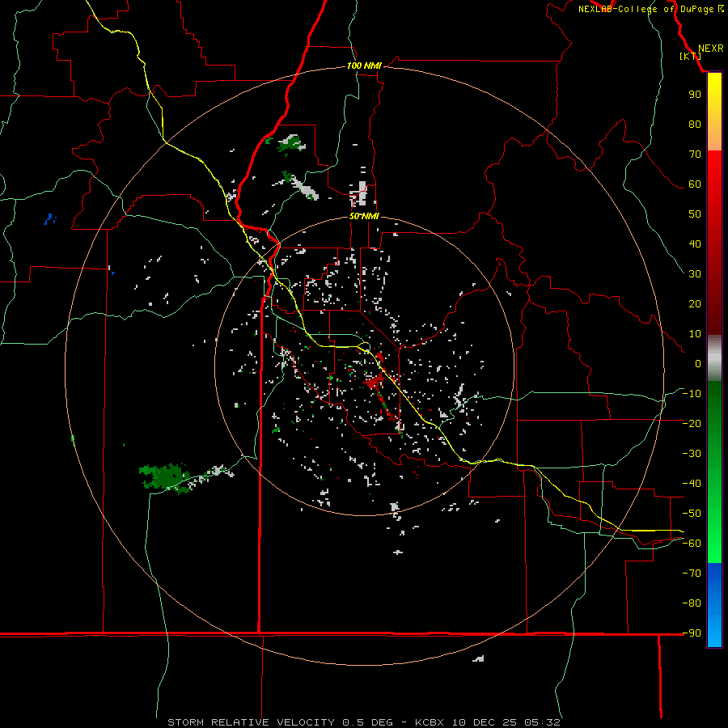Click the -50 value on the velocity scale
The image size is (728, 728).
click(x=692, y=514)
